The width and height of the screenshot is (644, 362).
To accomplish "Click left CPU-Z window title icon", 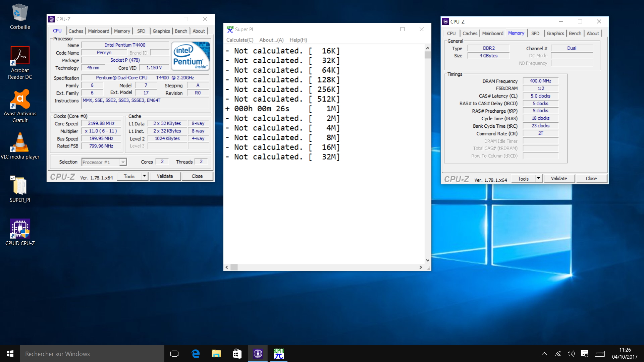I will pos(51,19).
